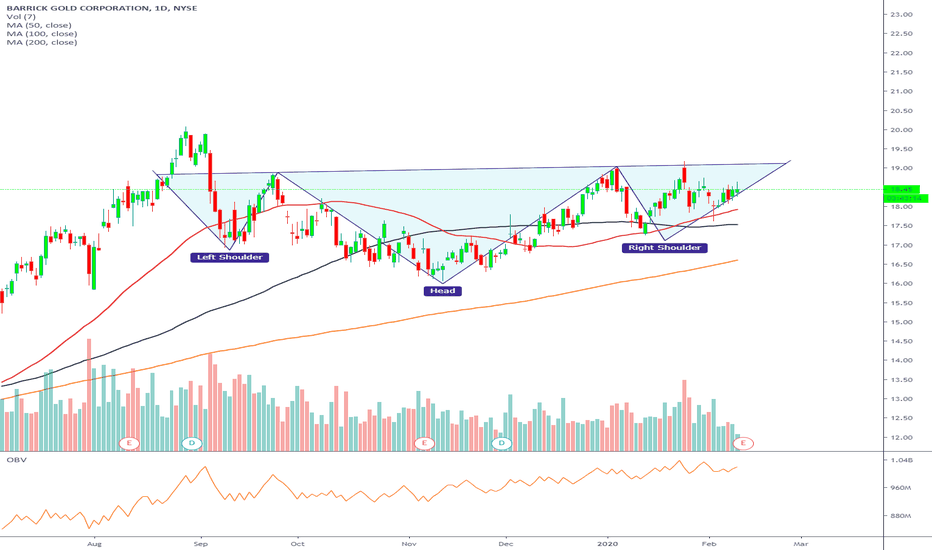Select the MA (100, close) legend
The image size is (932, 550).
tap(42, 34)
